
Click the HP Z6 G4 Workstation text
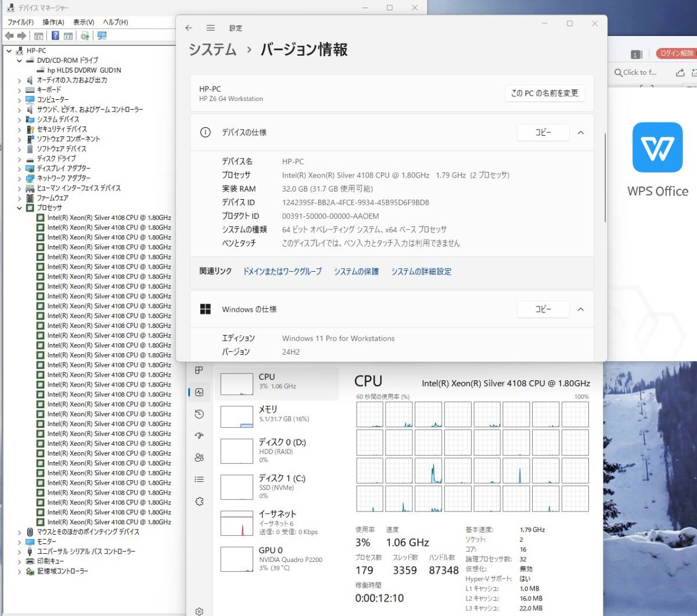(x=231, y=99)
